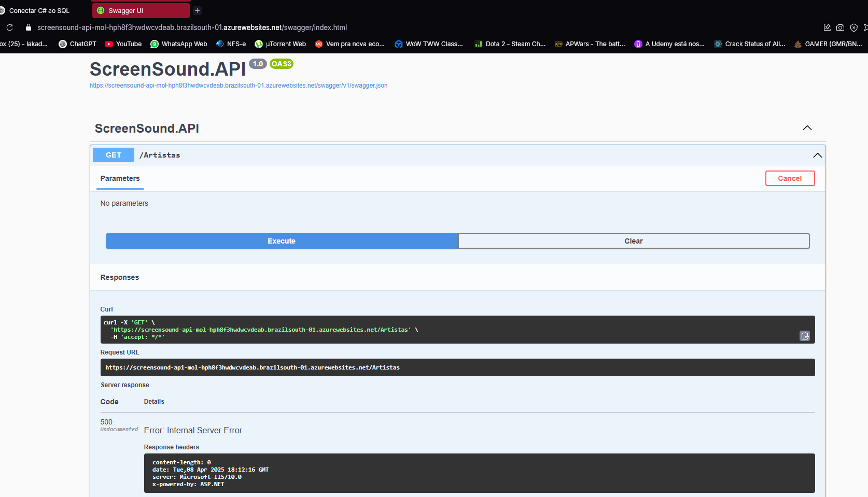This screenshot has width=868, height=497.
Task: Click the /Artistas endpoint path
Action: 160,155
